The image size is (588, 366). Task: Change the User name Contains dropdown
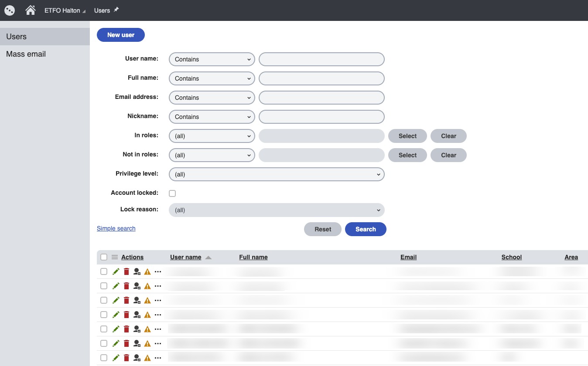(x=212, y=59)
